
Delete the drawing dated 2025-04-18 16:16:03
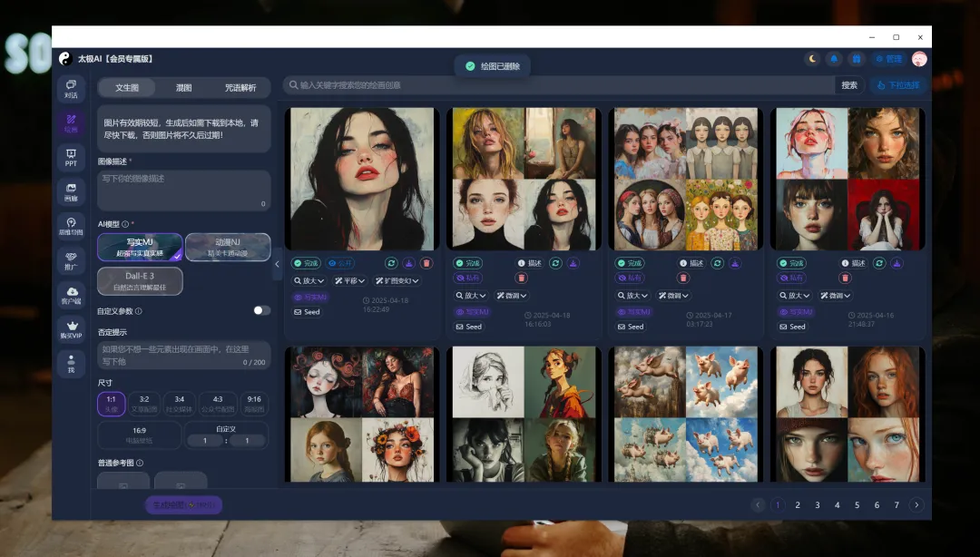(x=521, y=278)
